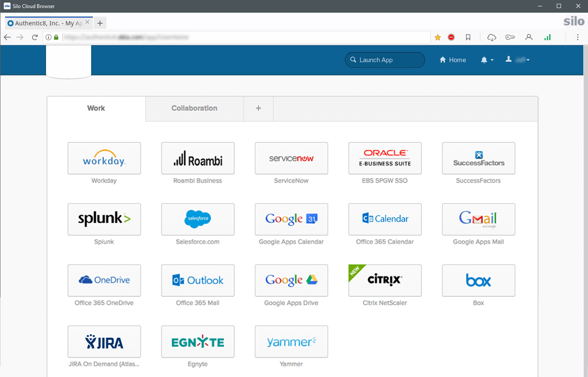Add a new app tab with plus
This screenshot has height=377, width=588.
click(x=258, y=108)
